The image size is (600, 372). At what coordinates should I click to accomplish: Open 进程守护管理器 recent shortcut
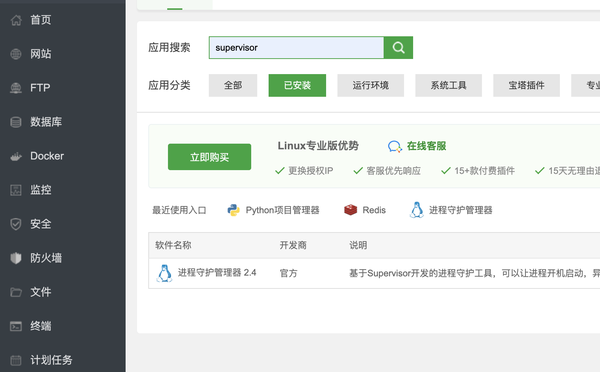pyautogui.click(x=460, y=210)
